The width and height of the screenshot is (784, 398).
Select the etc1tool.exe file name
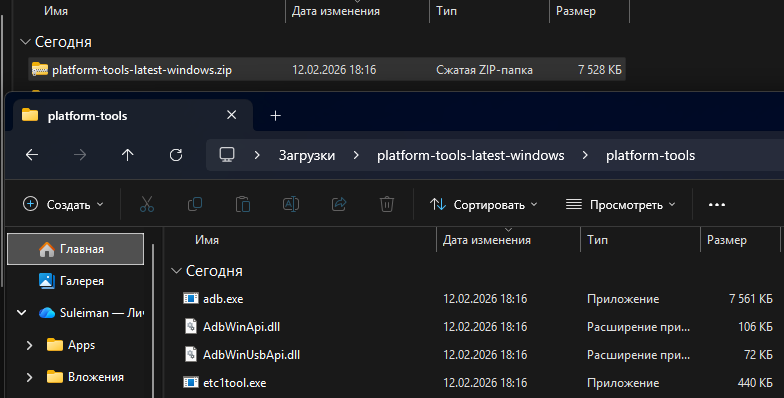point(234,383)
